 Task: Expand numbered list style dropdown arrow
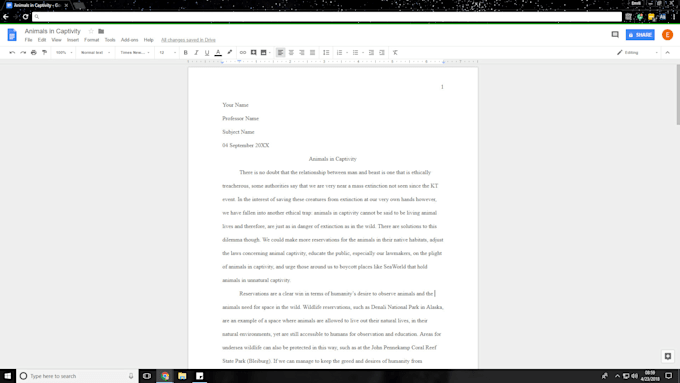pyautogui.click(x=347, y=52)
